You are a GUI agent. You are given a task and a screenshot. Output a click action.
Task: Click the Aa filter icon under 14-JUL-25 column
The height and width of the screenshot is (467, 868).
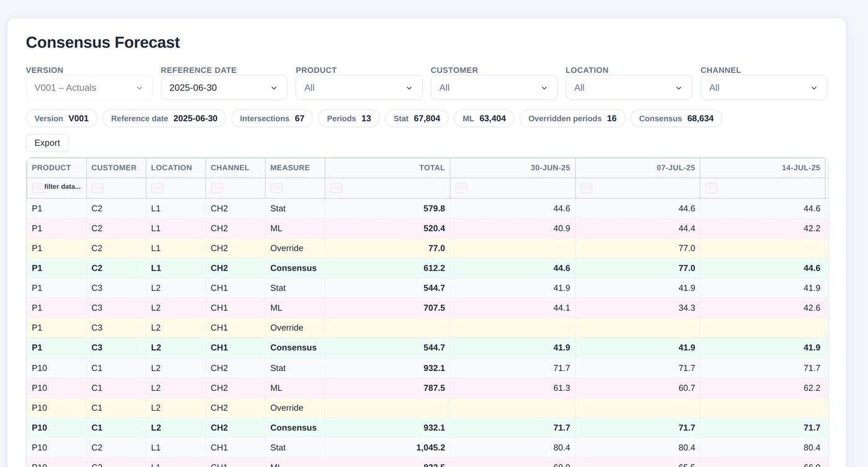point(711,188)
